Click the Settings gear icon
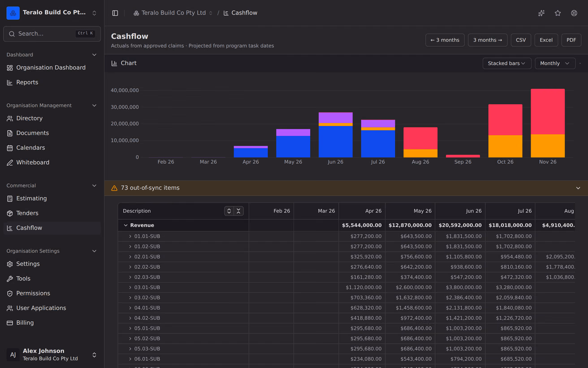The image size is (588, 368). tap(10, 264)
